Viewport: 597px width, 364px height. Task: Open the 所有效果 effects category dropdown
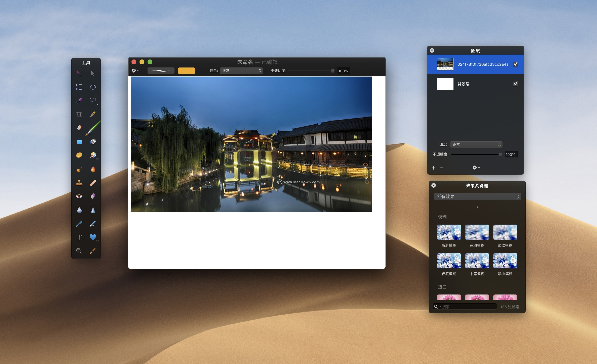click(477, 196)
